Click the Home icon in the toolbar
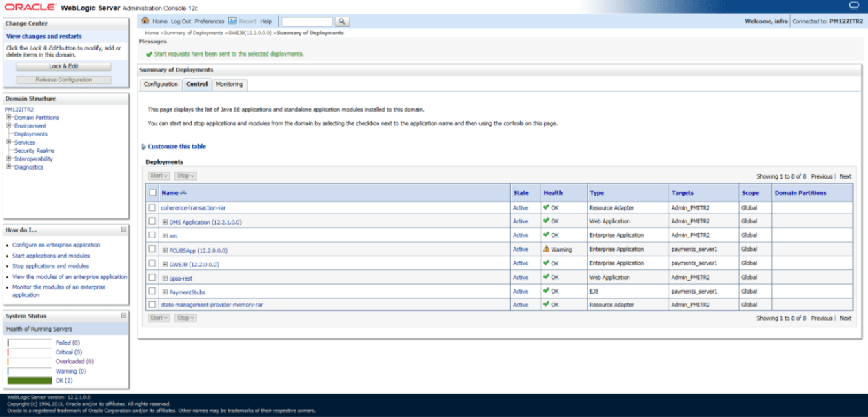The width and height of the screenshot is (868, 417). pyautogui.click(x=145, y=21)
